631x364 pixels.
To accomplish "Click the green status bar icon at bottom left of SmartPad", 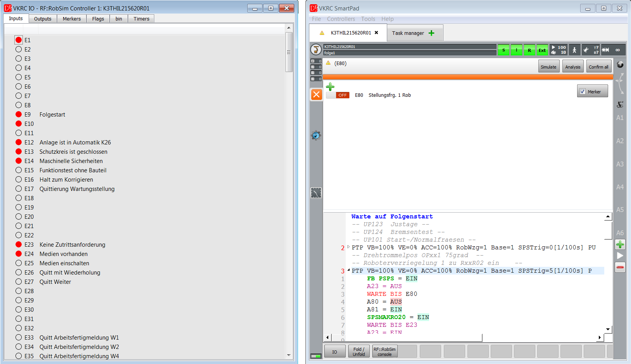I will [316, 356].
